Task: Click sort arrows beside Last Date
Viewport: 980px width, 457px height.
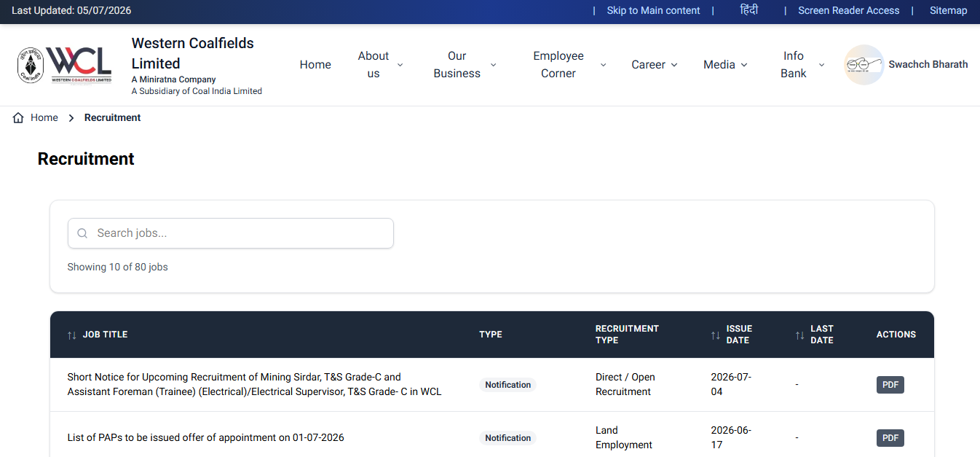Action: pyautogui.click(x=799, y=335)
